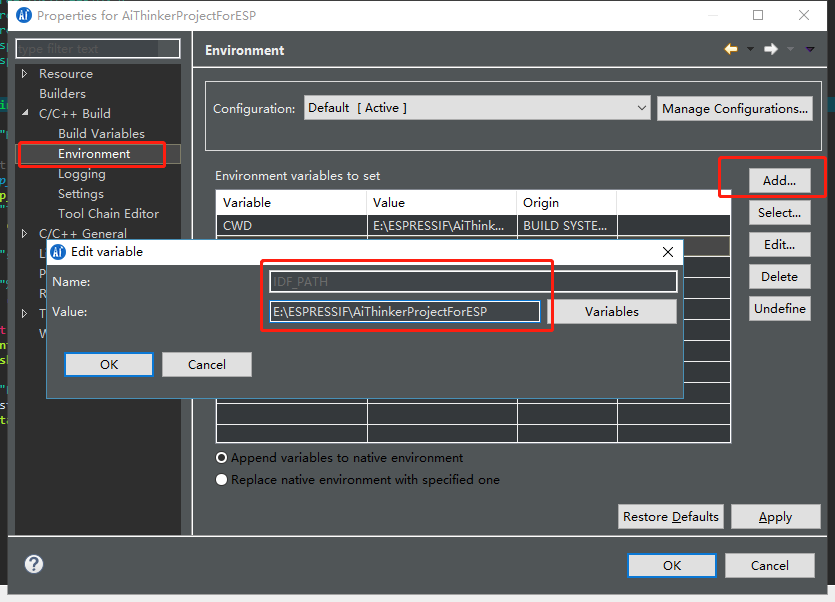Click the Value input field

(x=405, y=312)
